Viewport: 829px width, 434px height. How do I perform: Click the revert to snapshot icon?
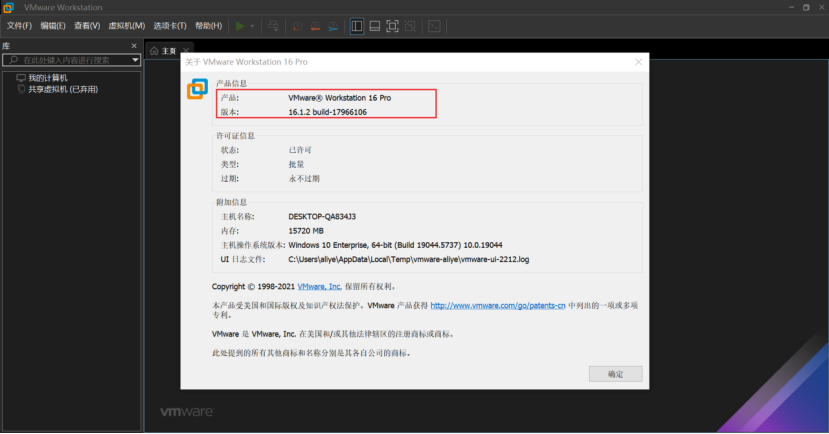coord(315,26)
